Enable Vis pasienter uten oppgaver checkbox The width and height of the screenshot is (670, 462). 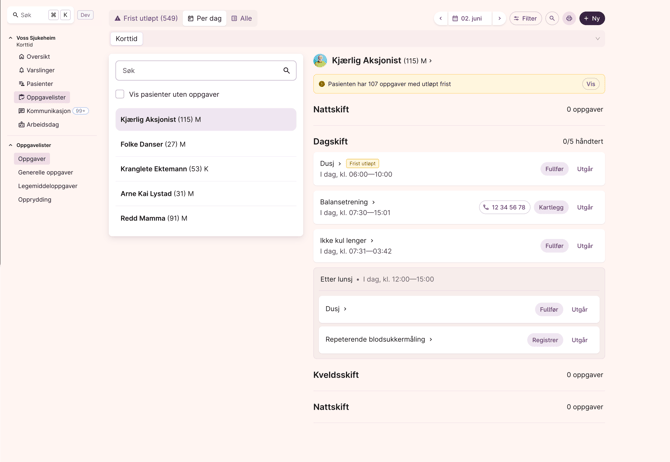120,94
